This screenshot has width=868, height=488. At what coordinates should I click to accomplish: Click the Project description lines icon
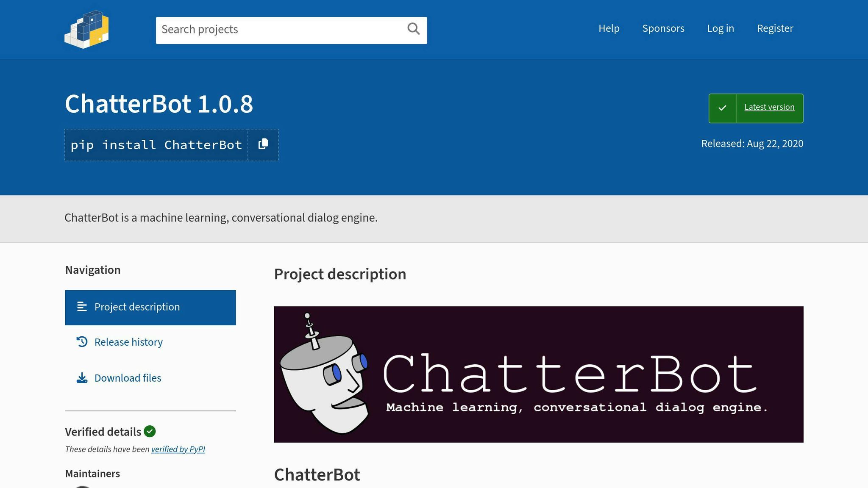coord(82,307)
